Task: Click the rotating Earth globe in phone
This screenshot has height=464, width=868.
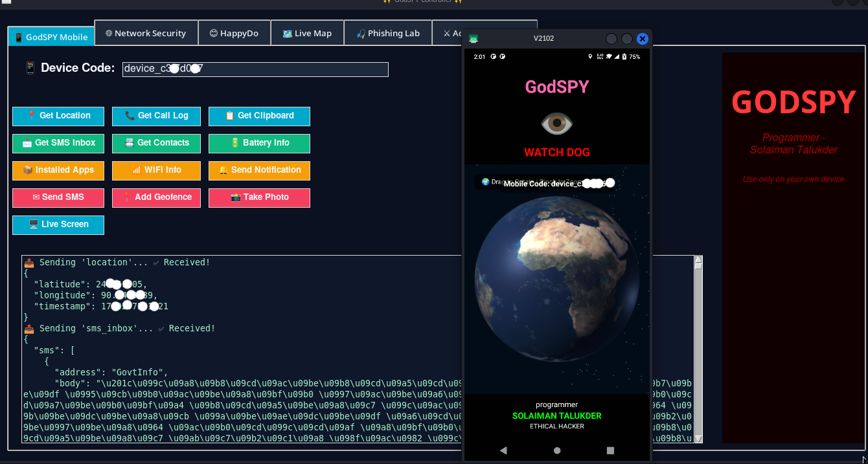Action: tap(557, 278)
